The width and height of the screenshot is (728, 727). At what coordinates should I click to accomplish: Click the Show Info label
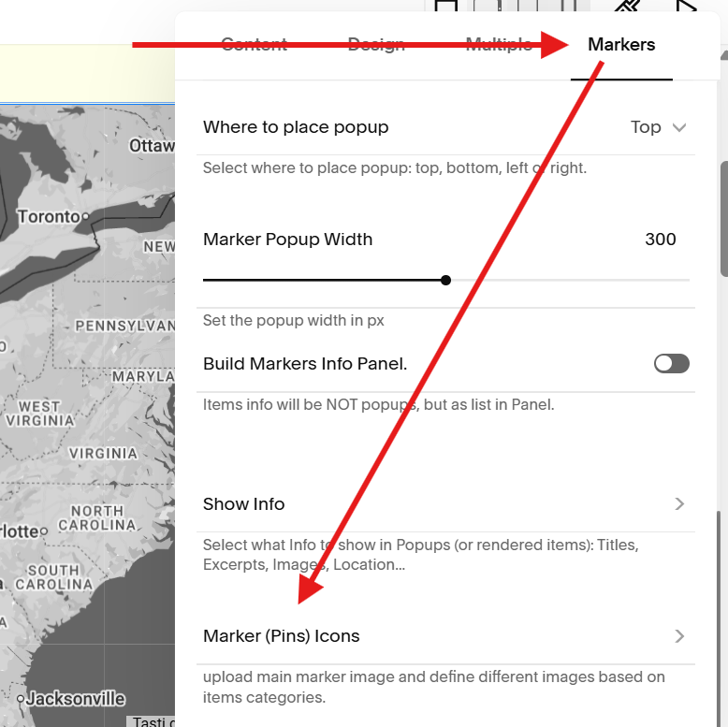[x=243, y=503]
